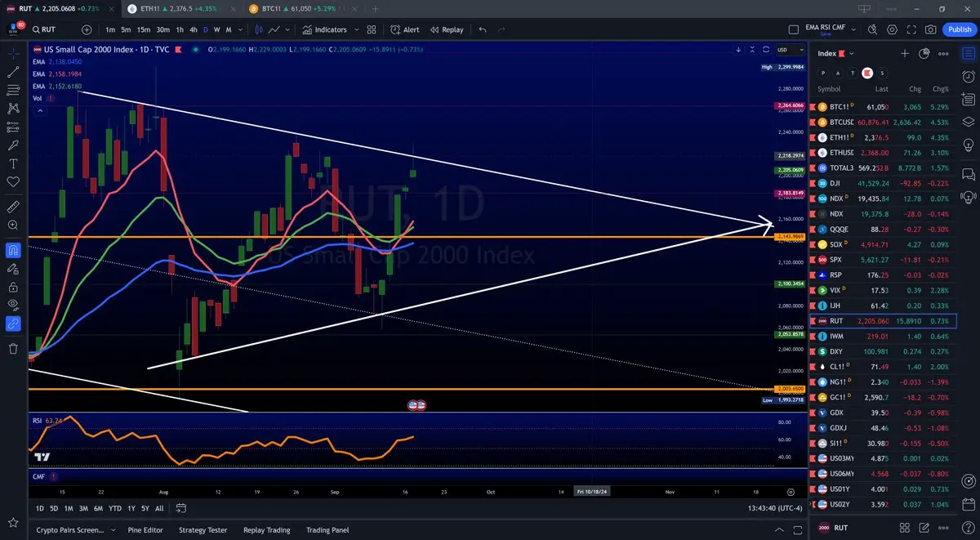Select the text annotation tool
Viewport: 980px width, 540px height.
13,163
